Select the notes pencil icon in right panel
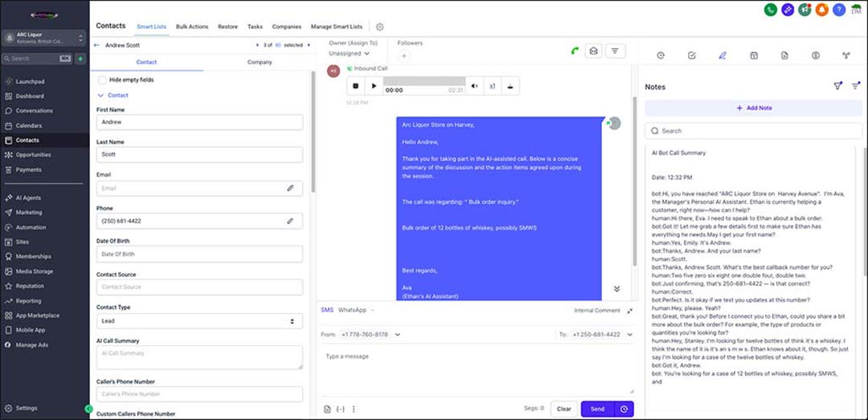Screen dimensions: 868x420 pyautogui.click(x=722, y=56)
